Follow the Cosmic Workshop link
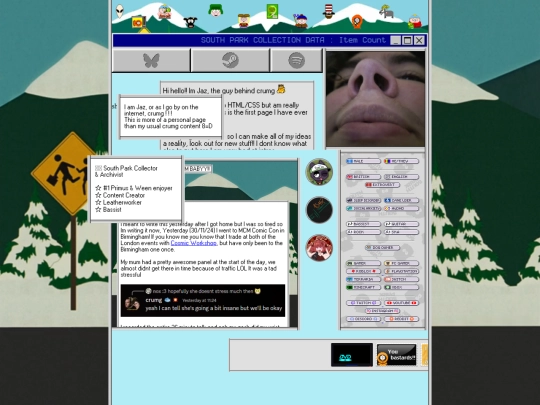 click(194, 243)
